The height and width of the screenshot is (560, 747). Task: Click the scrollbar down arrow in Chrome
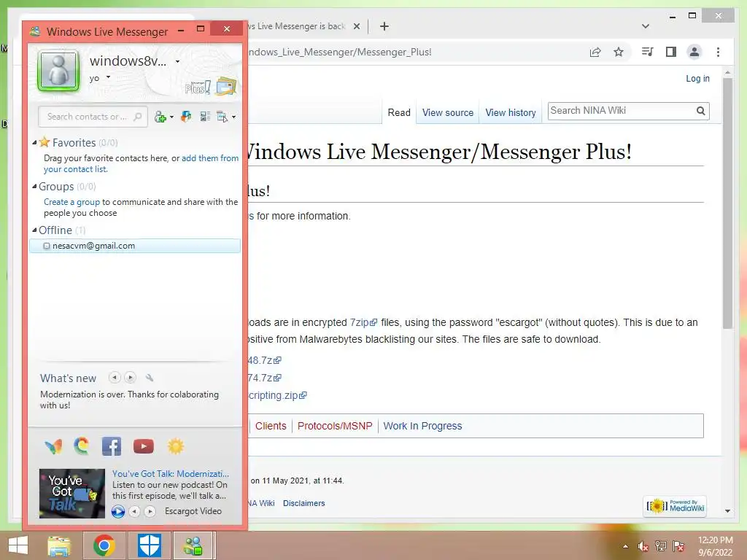click(x=727, y=511)
